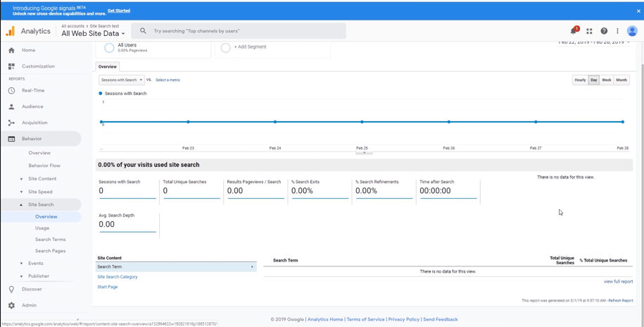Image resolution: width=644 pixels, height=327 pixels.
Task: Click the graph collapse handle below chart
Action: tap(364, 152)
